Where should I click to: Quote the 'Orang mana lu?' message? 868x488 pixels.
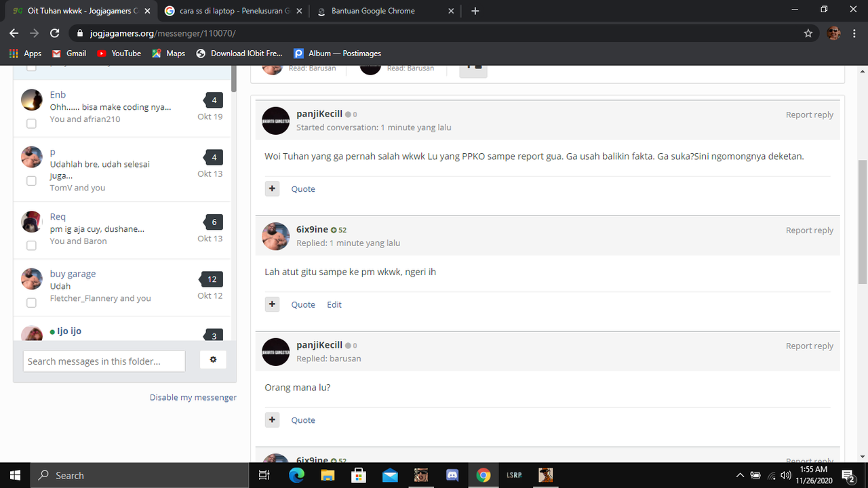pyautogui.click(x=303, y=420)
